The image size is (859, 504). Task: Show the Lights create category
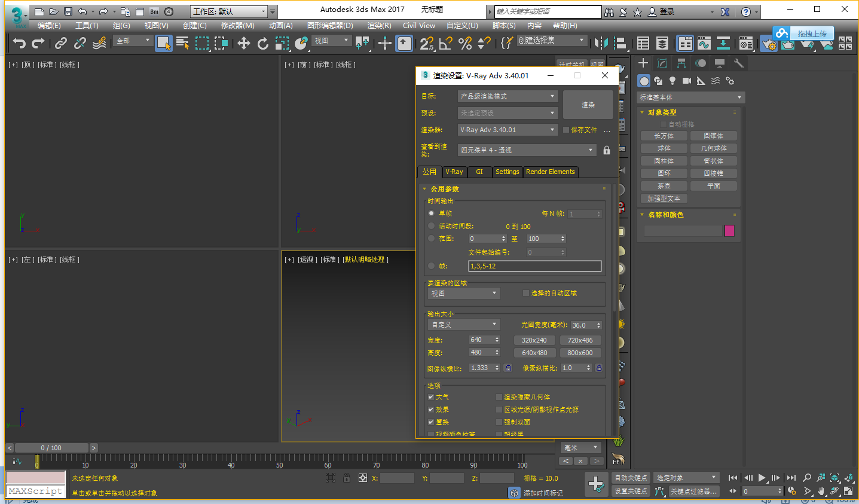672,81
